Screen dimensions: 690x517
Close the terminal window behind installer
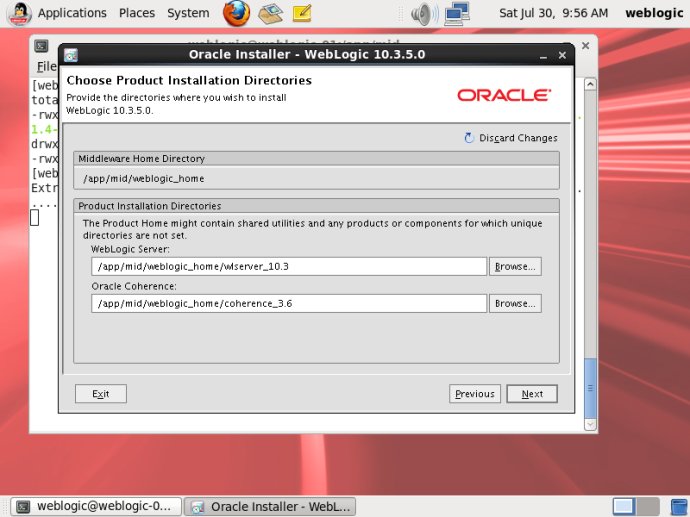point(585,45)
